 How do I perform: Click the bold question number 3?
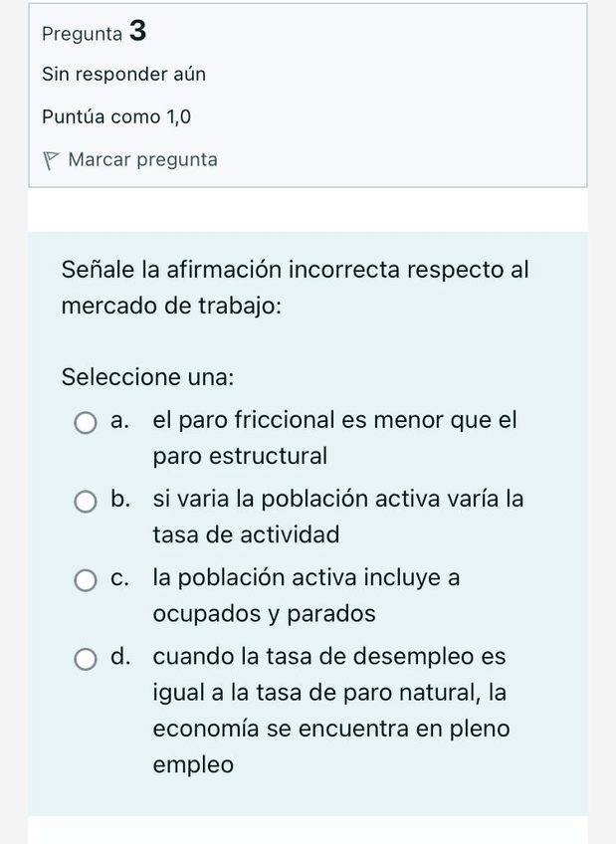(138, 32)
